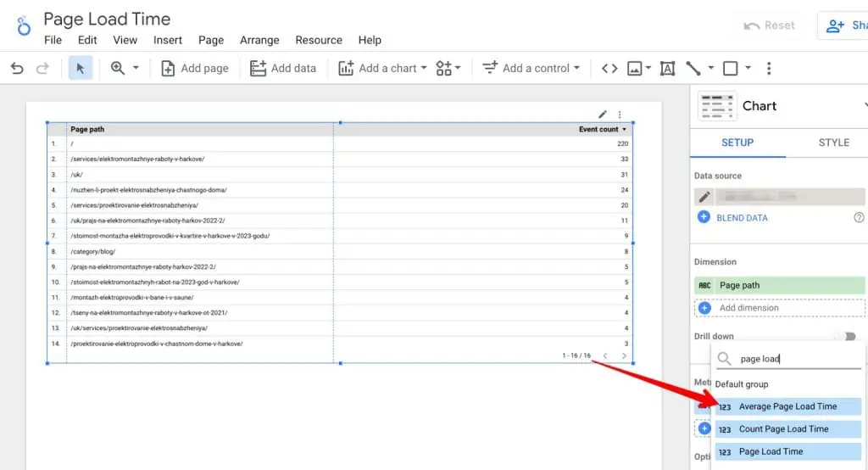Switch to the SETUP tab
Image resolution: width=868 pixels, height=470 pixels.
737,143
